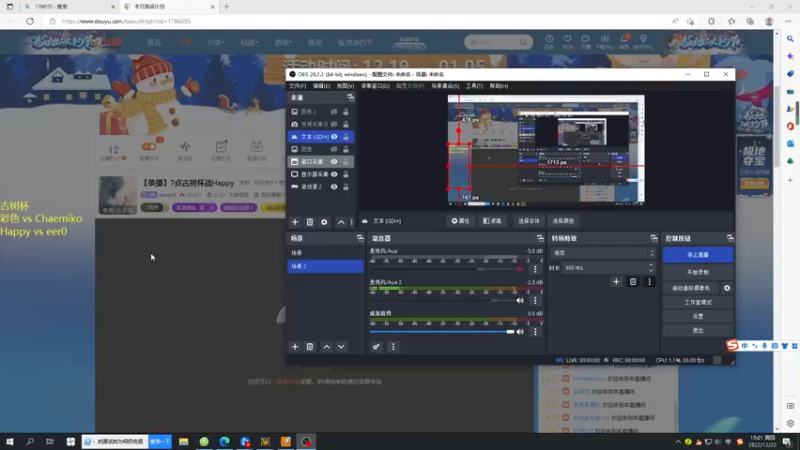Click the Edge sidebar search icon
The height and width of the screenshot is (450, 800).
click(x=790, y=39)
